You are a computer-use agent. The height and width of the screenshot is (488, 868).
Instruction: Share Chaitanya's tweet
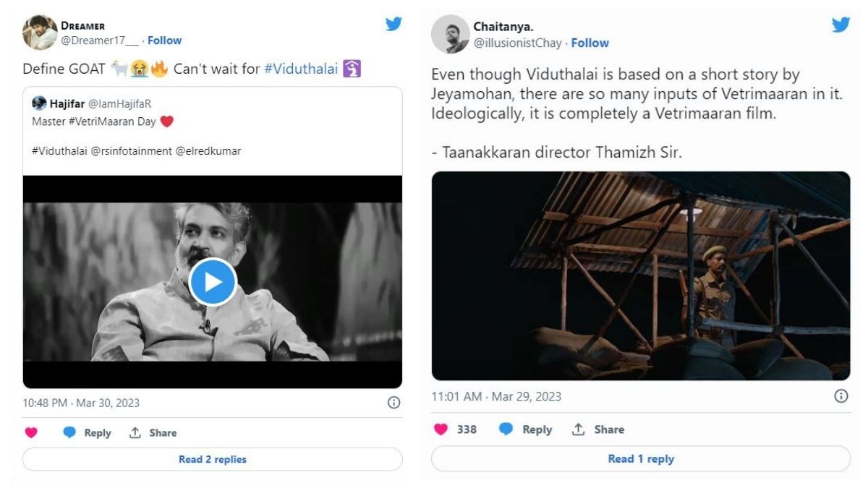(598, 429)
